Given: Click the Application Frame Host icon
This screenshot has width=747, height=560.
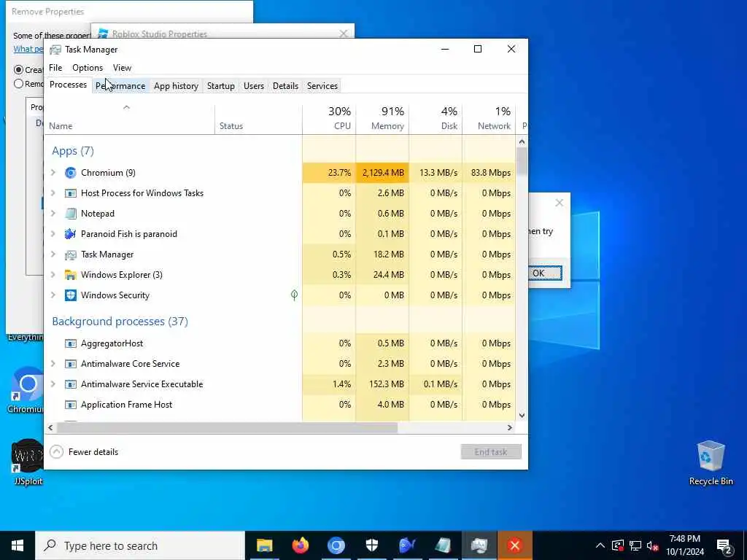Looking at the screenshot, I should pos(71,405).
